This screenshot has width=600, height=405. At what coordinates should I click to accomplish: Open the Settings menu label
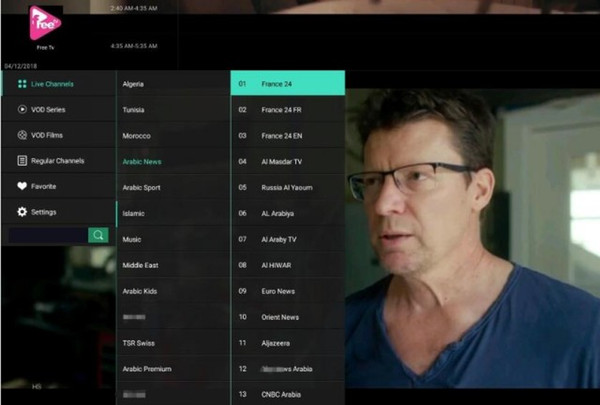click(x=44, y=212)
